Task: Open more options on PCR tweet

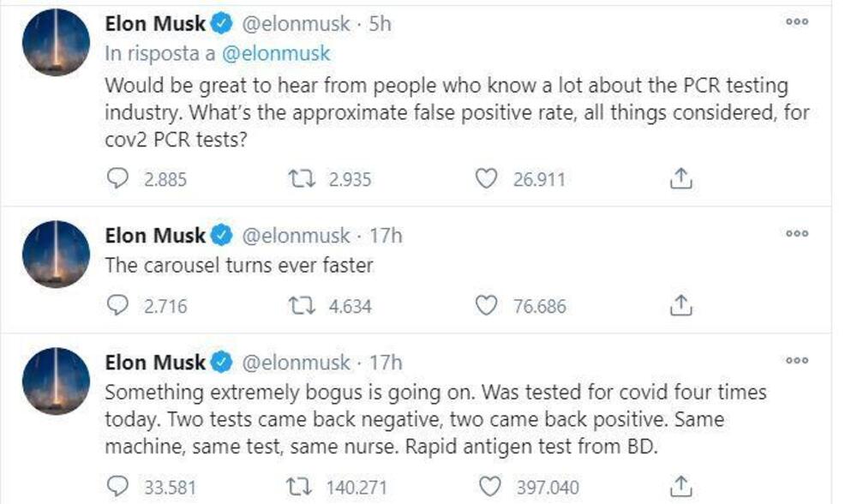Action: click(797, 22)
